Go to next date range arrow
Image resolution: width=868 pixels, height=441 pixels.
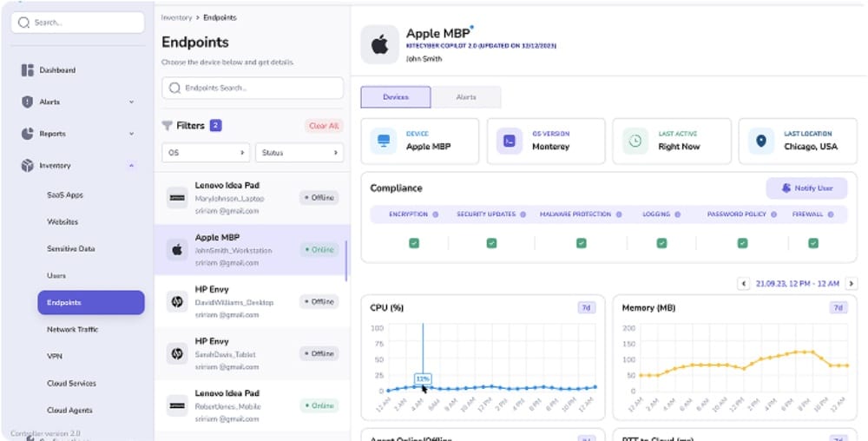pos(852,283)
